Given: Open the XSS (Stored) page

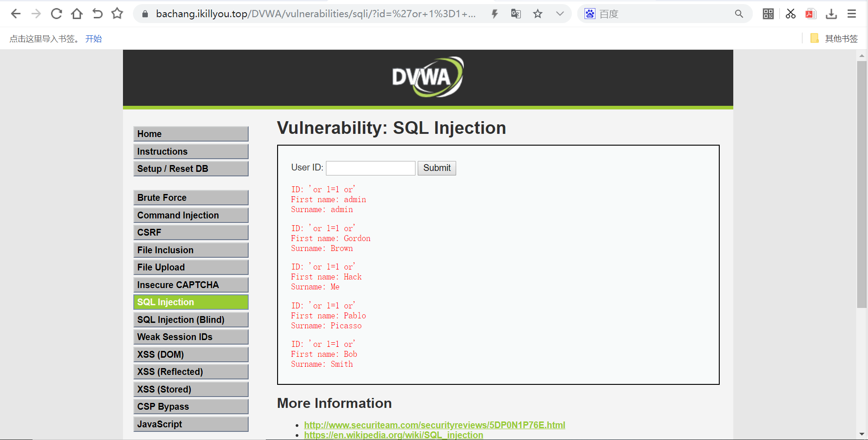Looking at the screenshot, I should pos(191,389).
